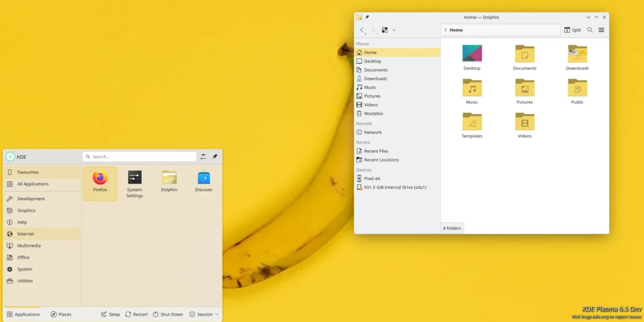This screenshot has height=322, width=644.
Task: Open System Settings from launcher favourites
Action: 134,184
